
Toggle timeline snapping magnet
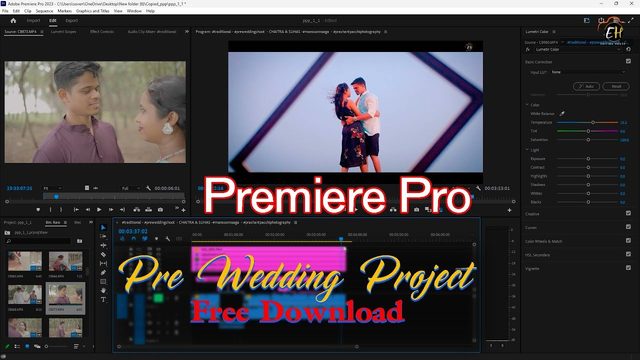tap(133, 239)
